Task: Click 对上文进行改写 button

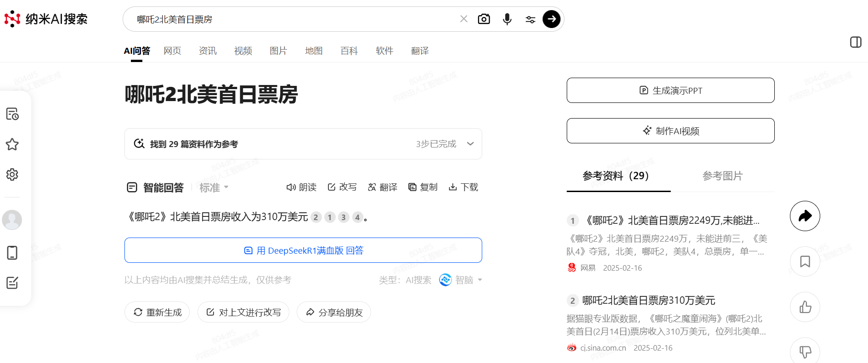Action: coord(243,312)
